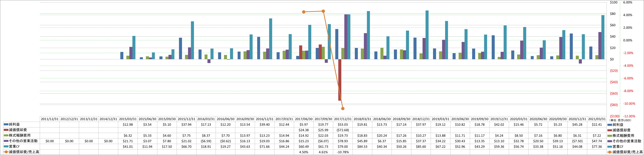Image resolution: width=644 pixels, height=155 pixels.
Task: Click the 4.50% ratio cell
Action: [x=304, y=152]
